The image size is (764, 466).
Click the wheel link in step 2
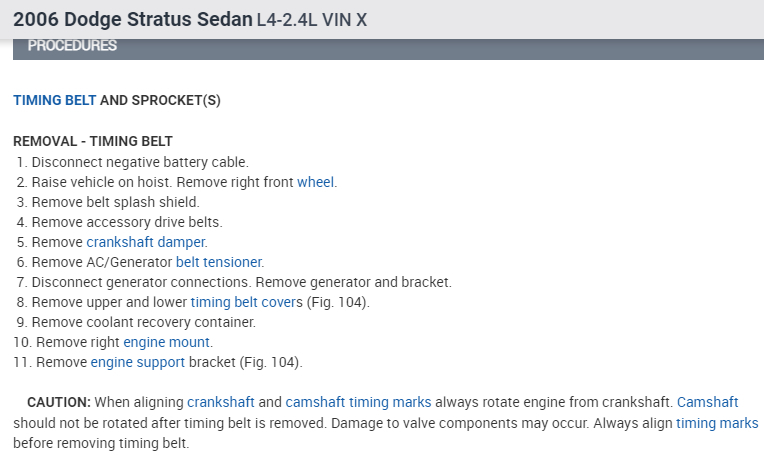[316, 182]
